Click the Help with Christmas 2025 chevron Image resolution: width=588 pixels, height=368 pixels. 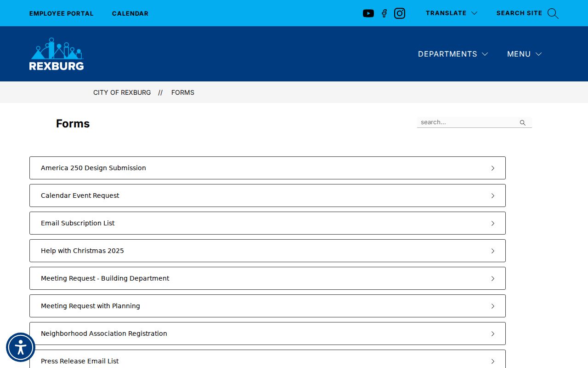point(492,251)
